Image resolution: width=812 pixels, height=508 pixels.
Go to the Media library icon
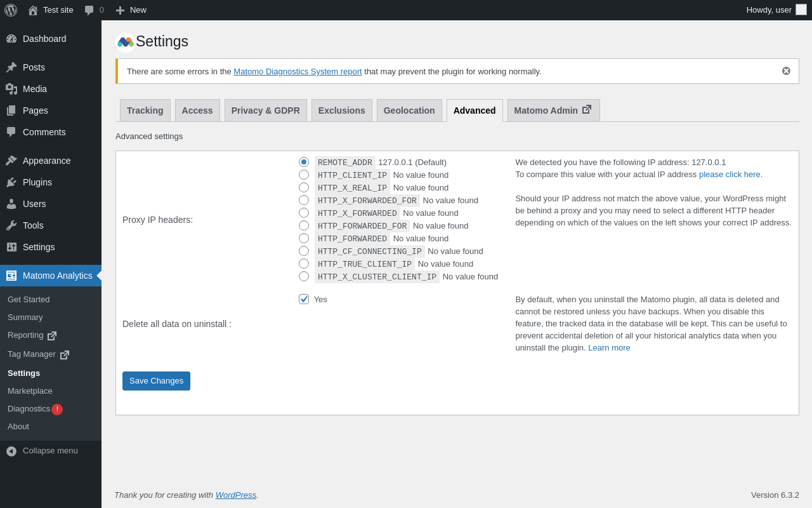click(11, 89)
